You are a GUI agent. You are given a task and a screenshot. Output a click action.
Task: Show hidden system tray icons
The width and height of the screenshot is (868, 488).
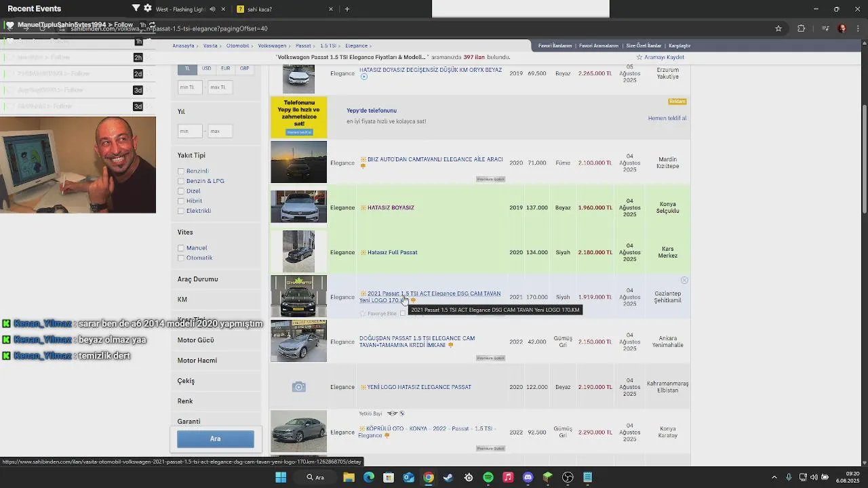click(x=774, y=477)
